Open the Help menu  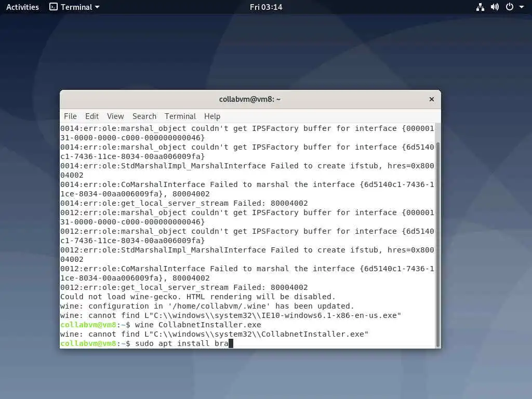click(x=212, y=116)
